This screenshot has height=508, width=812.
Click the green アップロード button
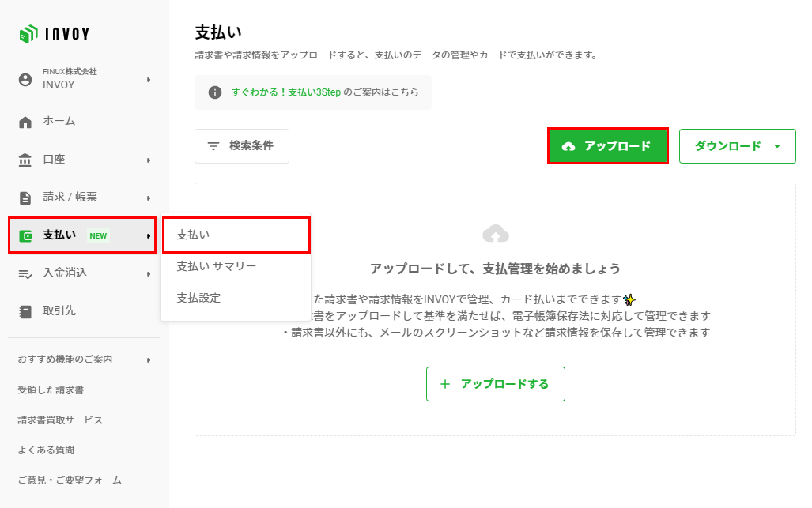coord(608,146)
